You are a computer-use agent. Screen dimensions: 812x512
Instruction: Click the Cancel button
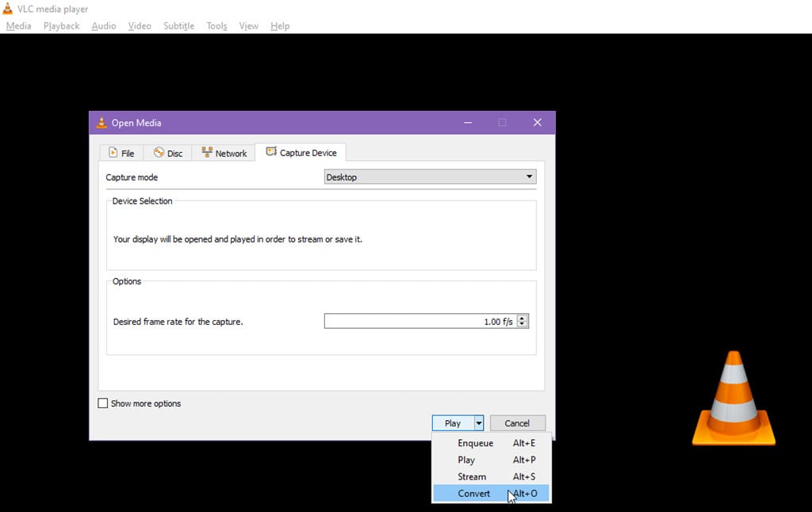[517, 423]
